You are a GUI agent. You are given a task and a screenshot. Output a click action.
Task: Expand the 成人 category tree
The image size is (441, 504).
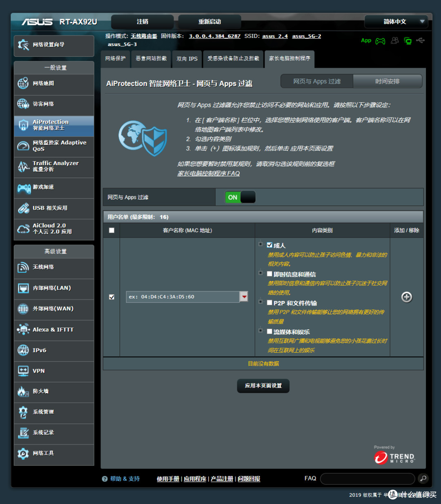point(261,244)
